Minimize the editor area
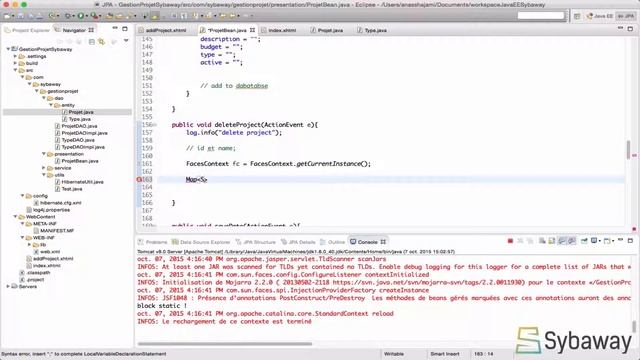Viewport: 640px width, 360px height. pos(620,29)
